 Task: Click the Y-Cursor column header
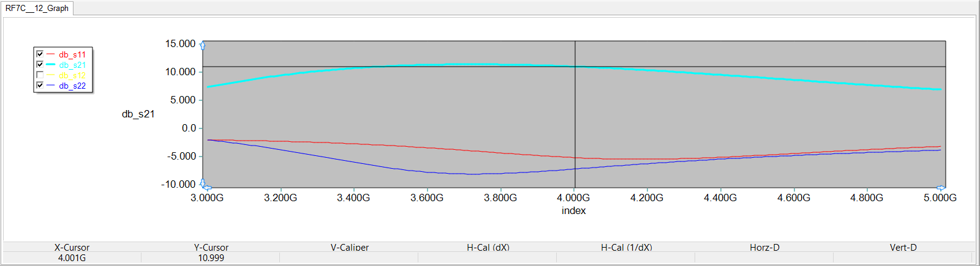(x=211, y=247)
